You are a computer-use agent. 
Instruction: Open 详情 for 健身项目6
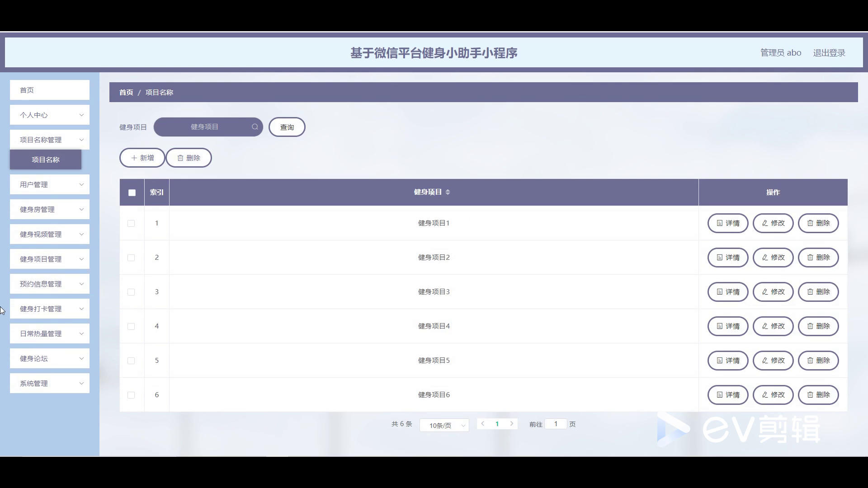(728, 395)
